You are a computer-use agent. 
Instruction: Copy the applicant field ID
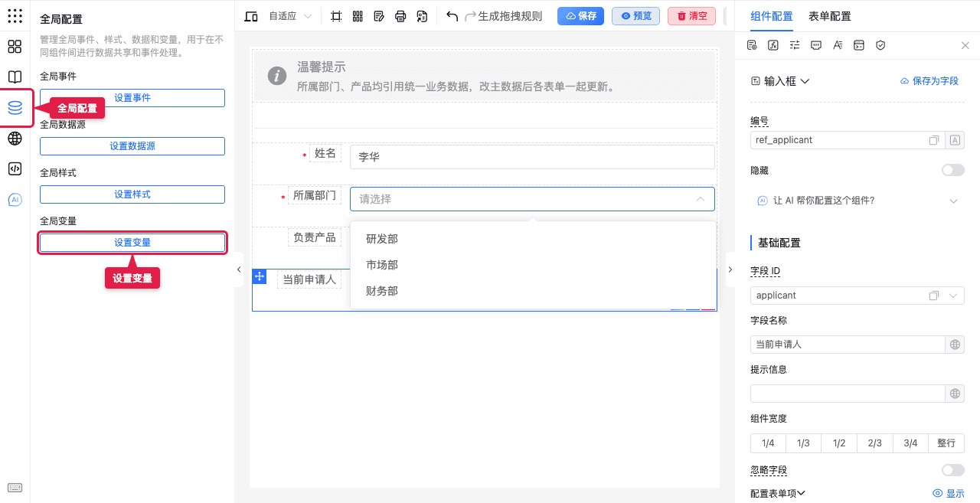pyautogui.click(x=933, y=296)
